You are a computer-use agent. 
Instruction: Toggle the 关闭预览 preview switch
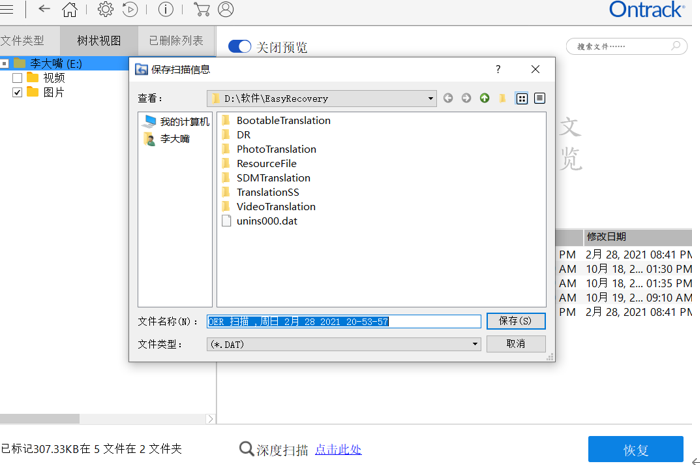(x=239, y=46)
